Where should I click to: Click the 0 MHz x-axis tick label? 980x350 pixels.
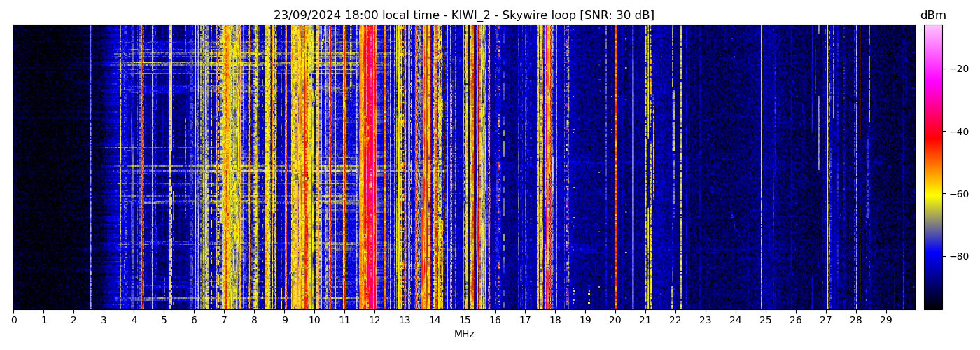click(x=14, y=321)
